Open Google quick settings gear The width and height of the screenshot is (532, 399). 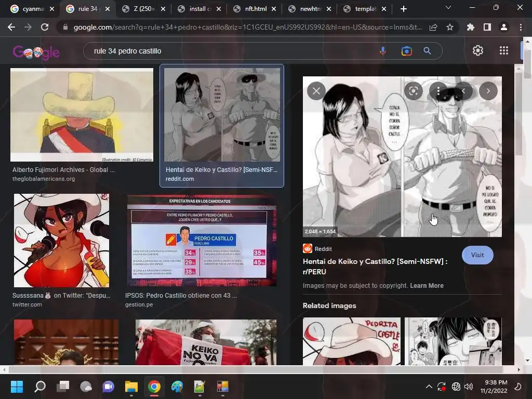(478, 50)
